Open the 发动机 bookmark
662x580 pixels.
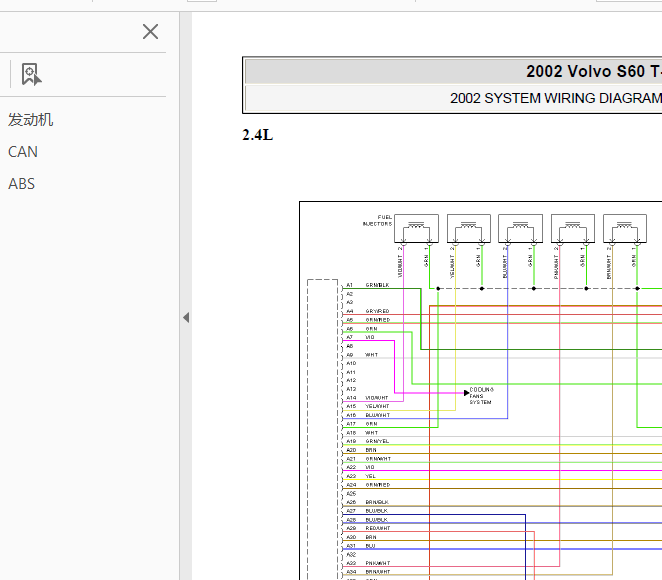tap(30, 120)
